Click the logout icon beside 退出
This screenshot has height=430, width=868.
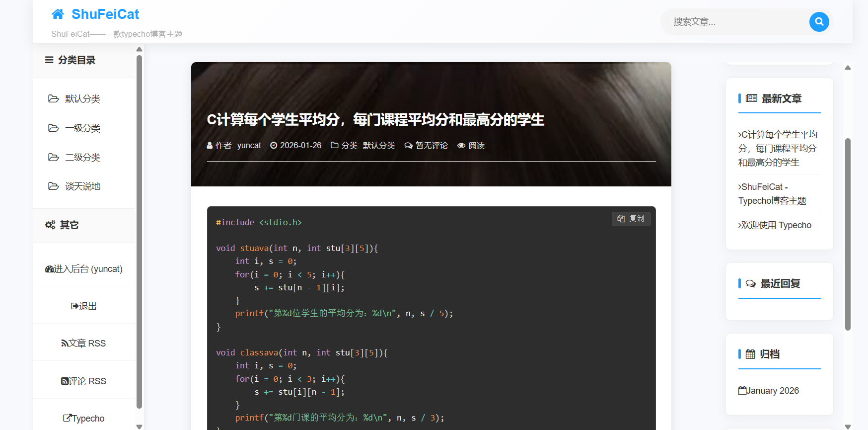pos(74,306)
